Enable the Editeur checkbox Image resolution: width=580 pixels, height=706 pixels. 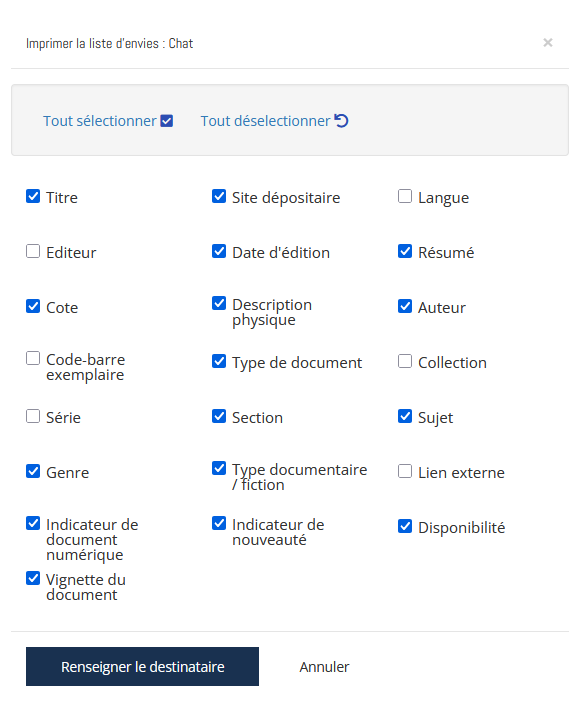33,251
